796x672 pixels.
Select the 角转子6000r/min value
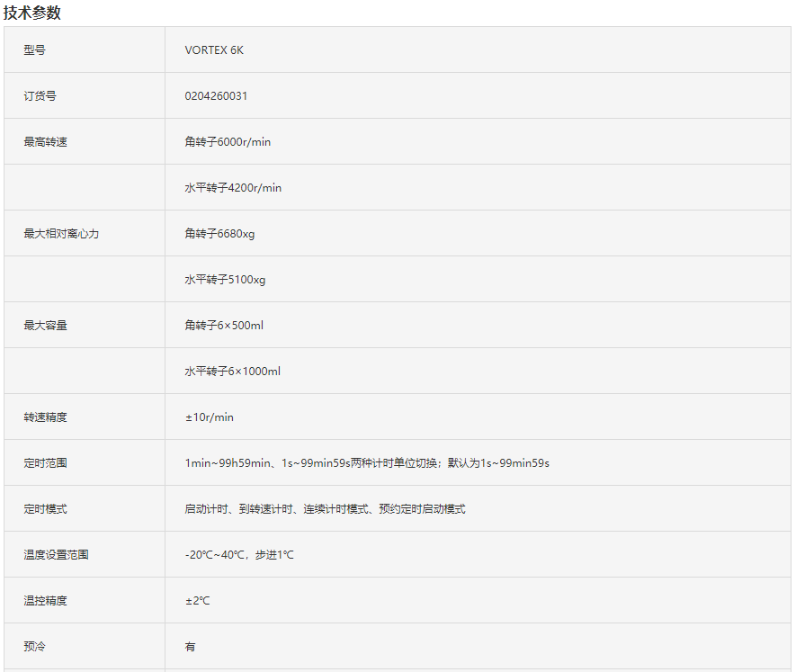coord(228,142)
